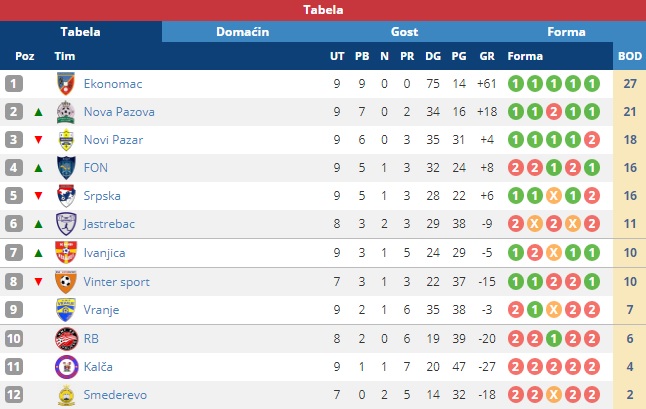Click the Ekonomac club crest icon
646x409 pixels.
coord(66,84)
